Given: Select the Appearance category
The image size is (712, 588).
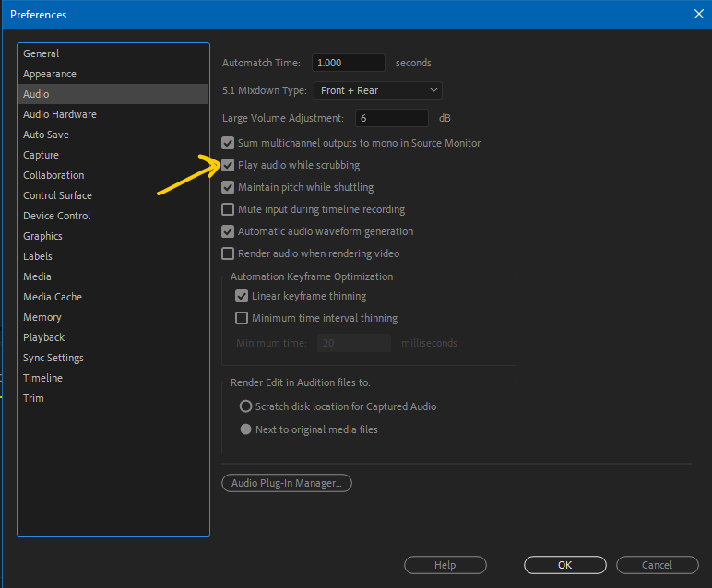Looking at the screenshot, I should (50, 74).
